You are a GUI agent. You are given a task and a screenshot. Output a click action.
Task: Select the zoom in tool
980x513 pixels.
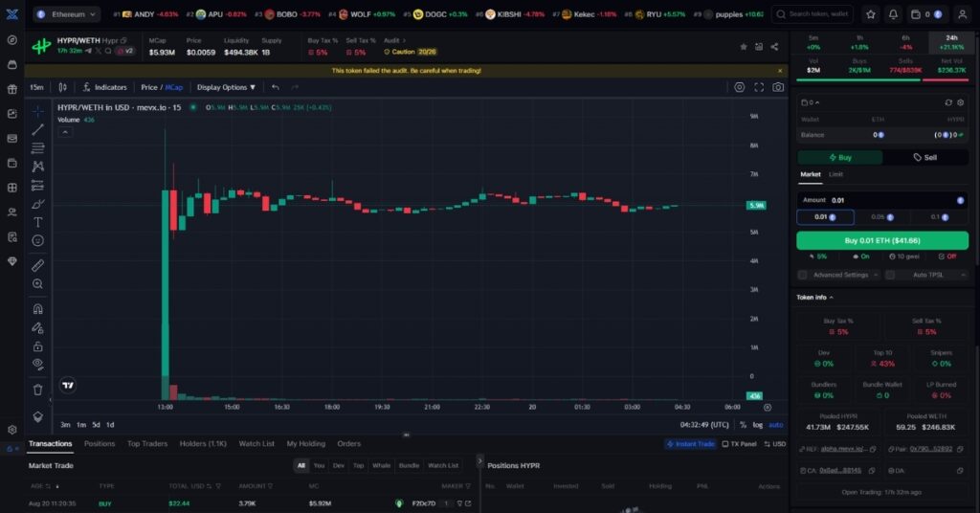click(37, 283)
